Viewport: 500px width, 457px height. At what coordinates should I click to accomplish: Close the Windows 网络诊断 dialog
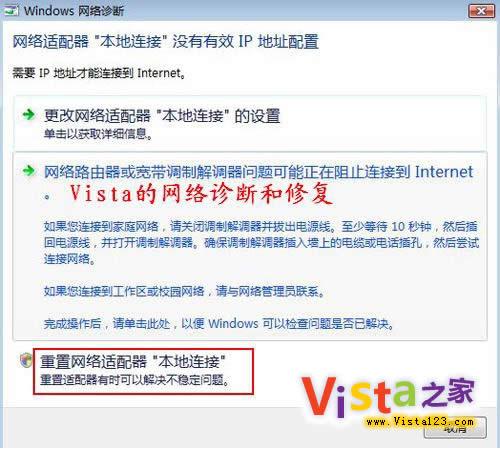click(x=481, y=11)
